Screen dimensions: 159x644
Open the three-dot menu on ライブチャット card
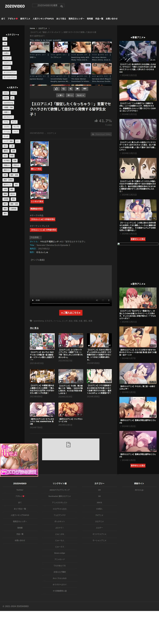(x=69, y=54)
